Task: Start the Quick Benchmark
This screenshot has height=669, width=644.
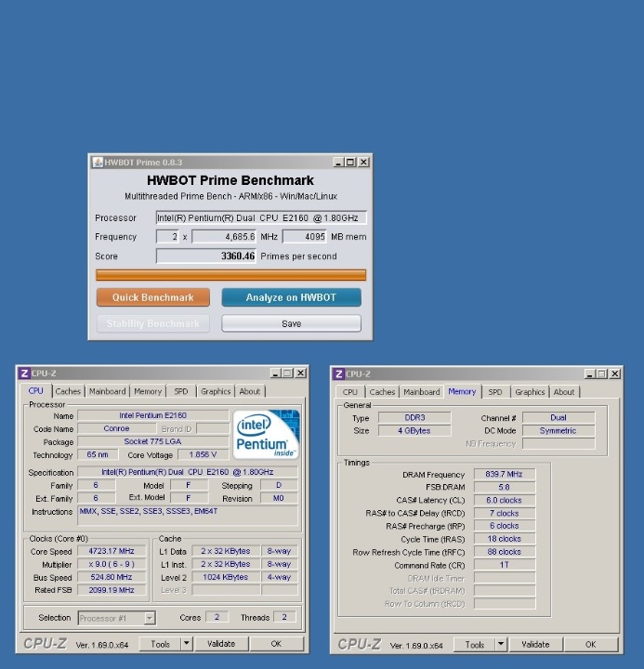Action: click(x=152, y=297)
